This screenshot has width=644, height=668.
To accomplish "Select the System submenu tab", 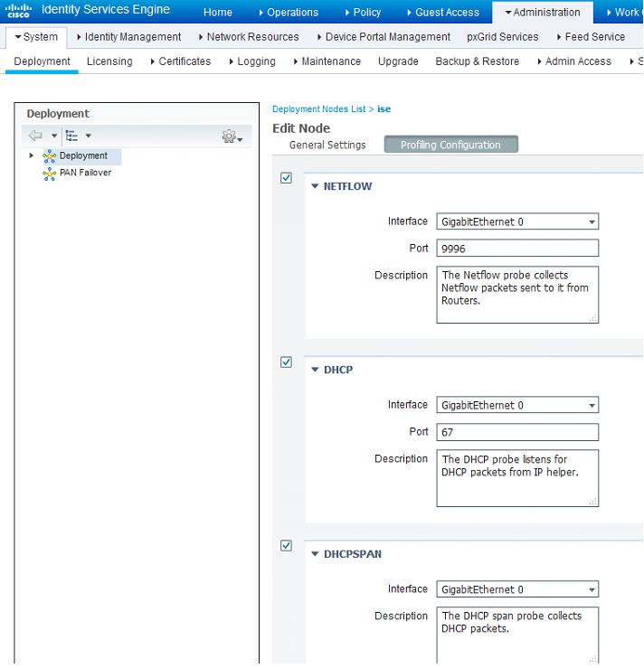I will click(36, 37).
